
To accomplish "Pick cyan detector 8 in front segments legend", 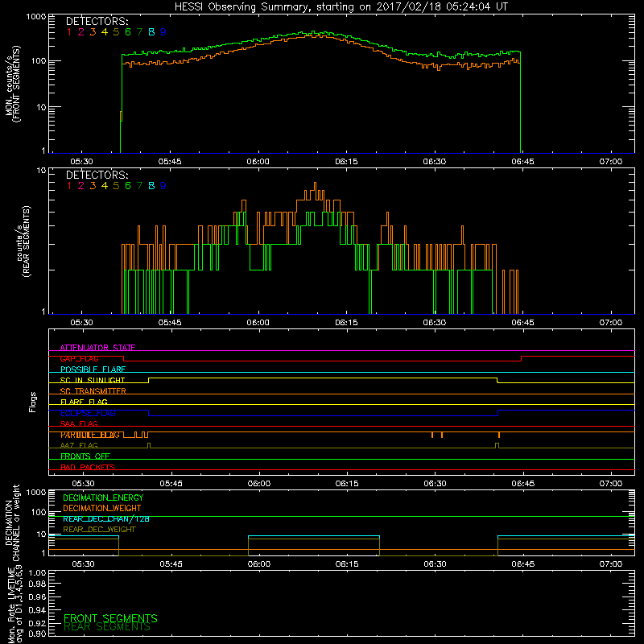I will pyautogui.click(x=151, y=32).
